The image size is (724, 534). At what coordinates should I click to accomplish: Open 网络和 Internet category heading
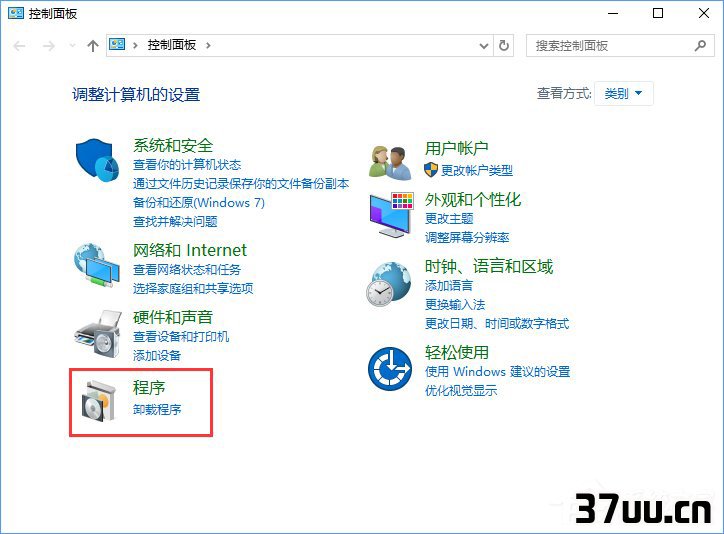(190, 250)
